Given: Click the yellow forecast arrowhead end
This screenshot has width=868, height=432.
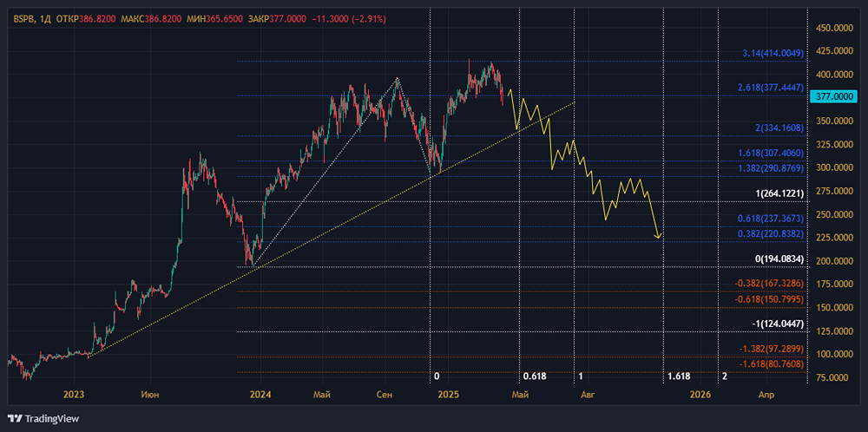Looking at the screenshot, I should click(658, 238).
